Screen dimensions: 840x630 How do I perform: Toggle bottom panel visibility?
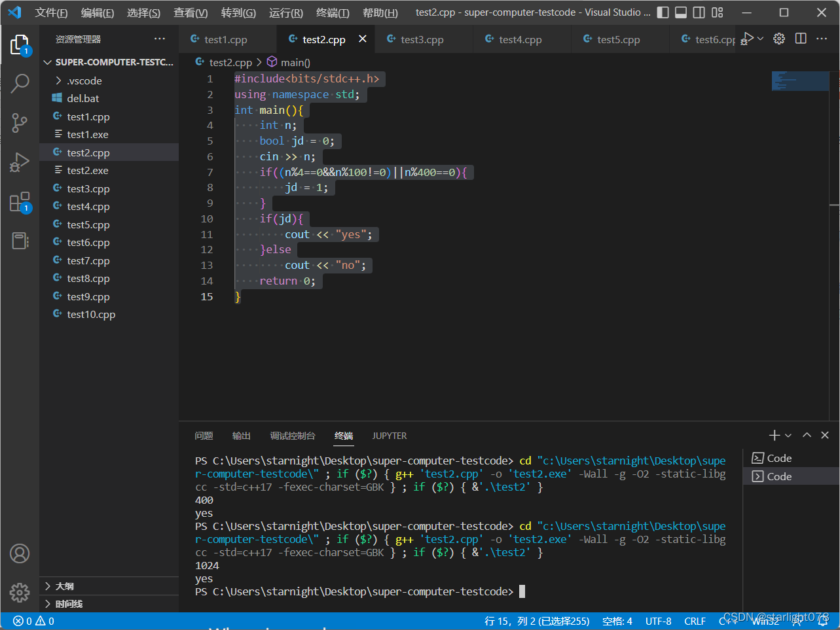click(x=681, y=12)
